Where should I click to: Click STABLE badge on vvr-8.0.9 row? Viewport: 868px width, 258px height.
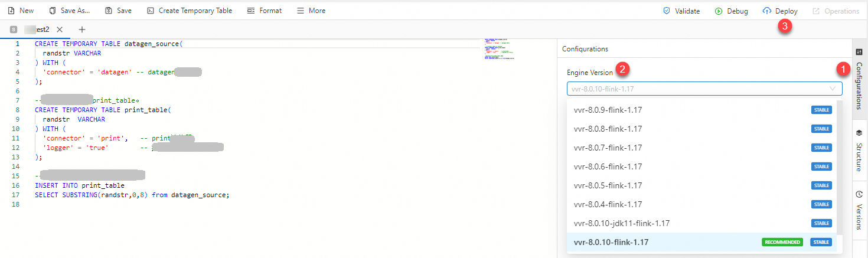[x=821, y=110]
